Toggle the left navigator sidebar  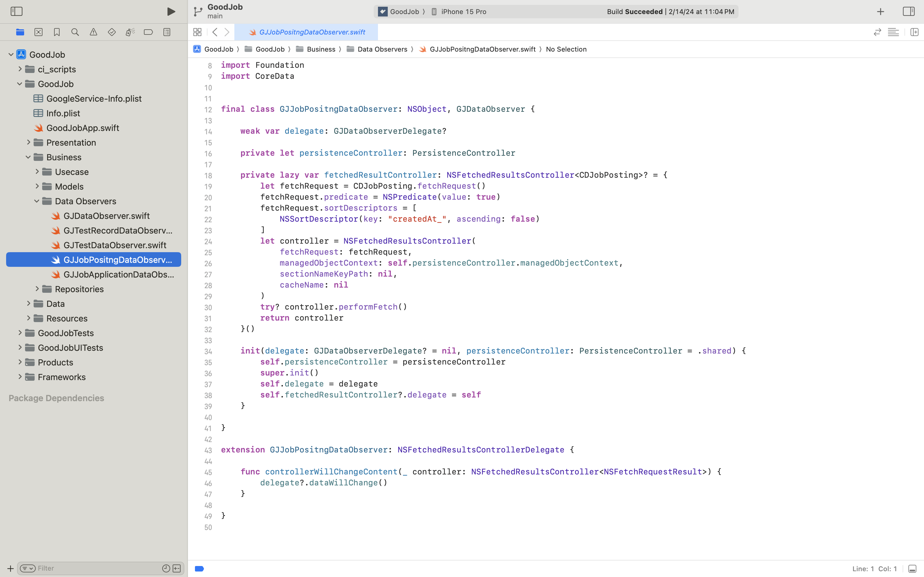tap(16, 12)
